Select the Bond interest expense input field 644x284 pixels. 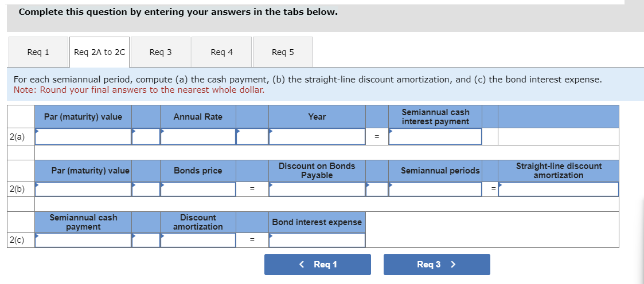[317, 240]
